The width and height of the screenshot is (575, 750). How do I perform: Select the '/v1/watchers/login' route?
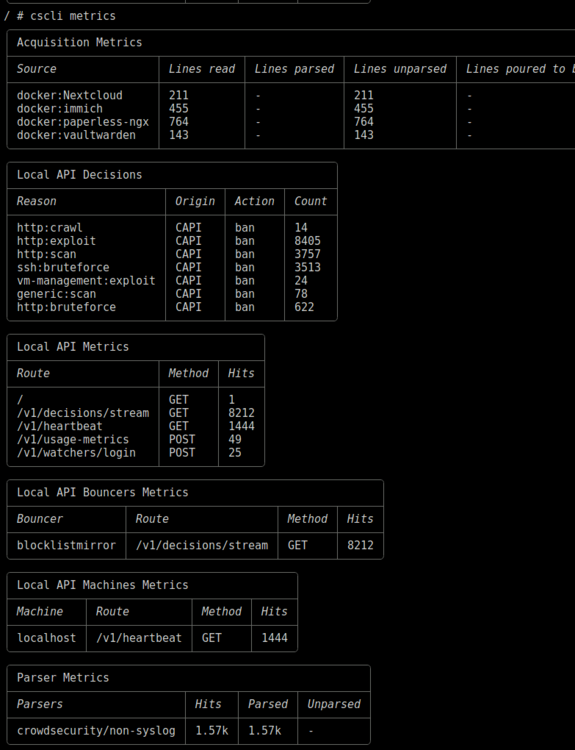(x=76, y=452)
